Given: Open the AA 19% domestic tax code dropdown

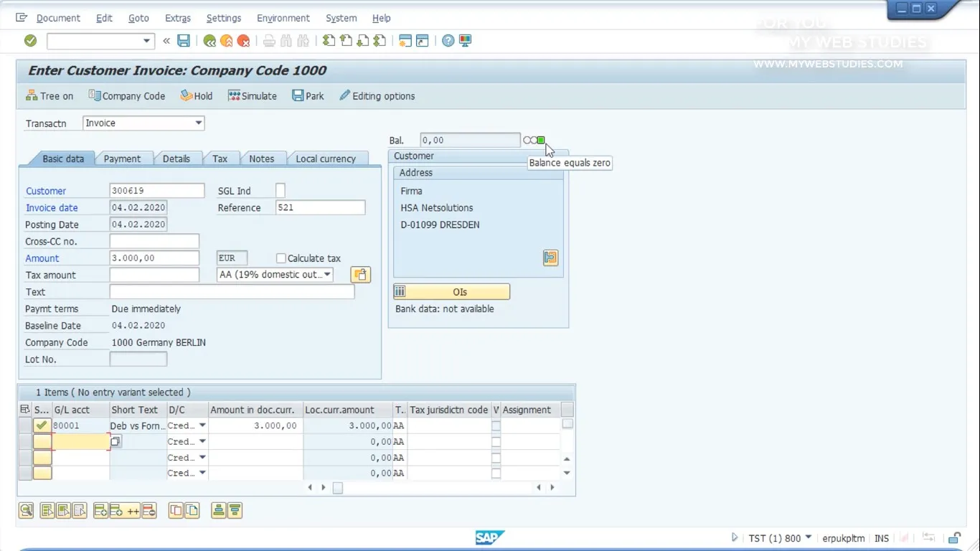Looking at the screenshot, I should (x=328, y=275).
